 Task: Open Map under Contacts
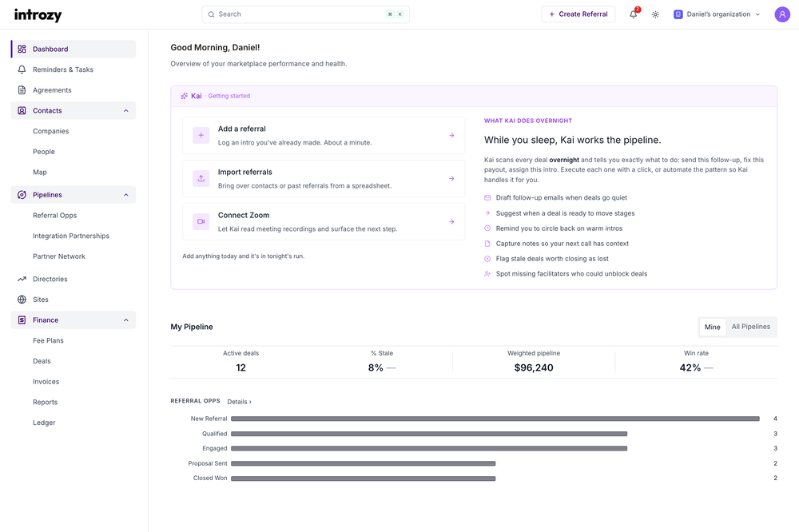40,173
